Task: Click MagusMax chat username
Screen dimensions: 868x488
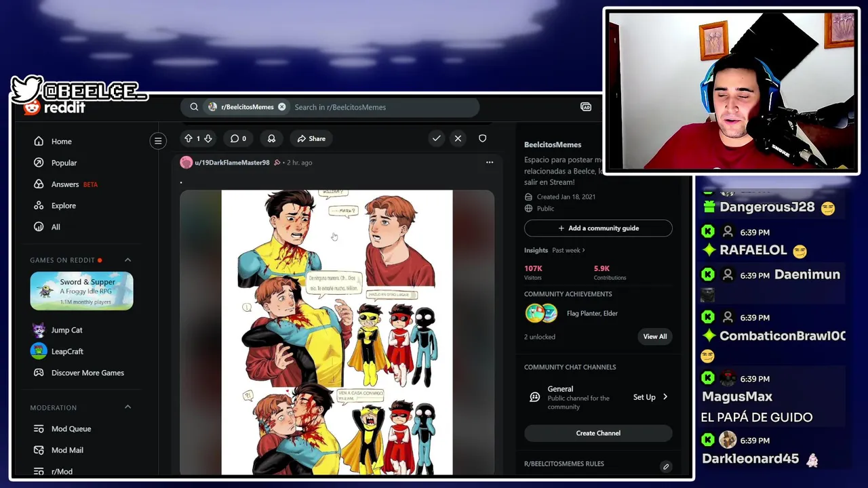Action: tap(737, 397)
